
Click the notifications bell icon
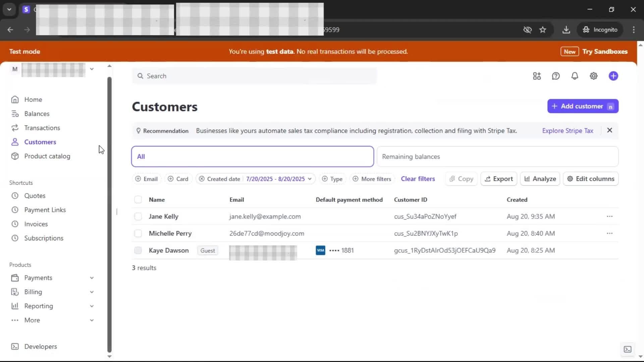pos(575,76)
